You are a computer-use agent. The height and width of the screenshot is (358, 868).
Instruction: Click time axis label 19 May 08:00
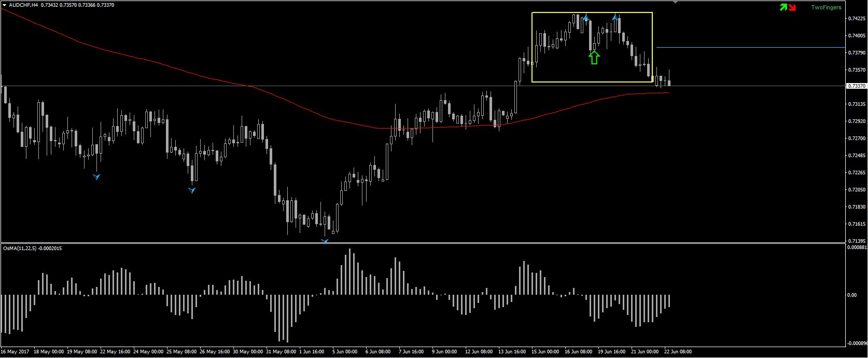pos(81,352)
